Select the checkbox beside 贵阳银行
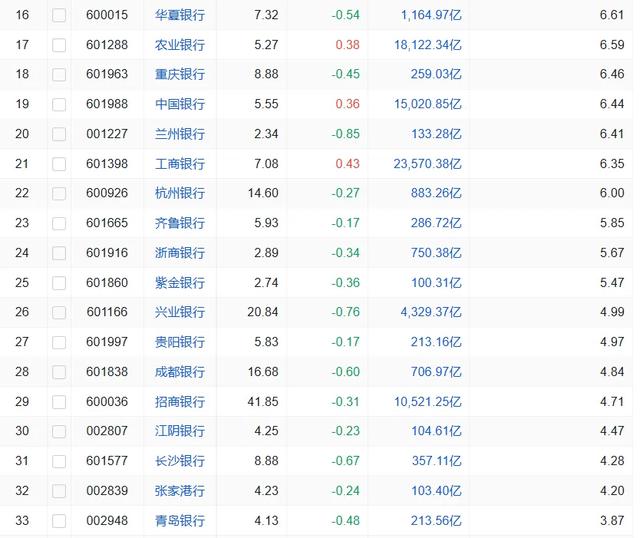 59,342
